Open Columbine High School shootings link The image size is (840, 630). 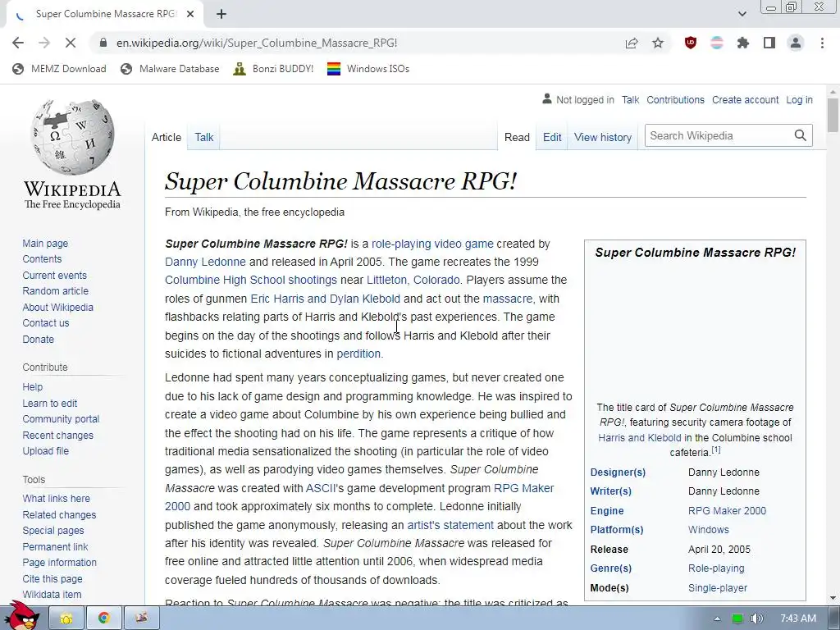click(x=251, y=281)
